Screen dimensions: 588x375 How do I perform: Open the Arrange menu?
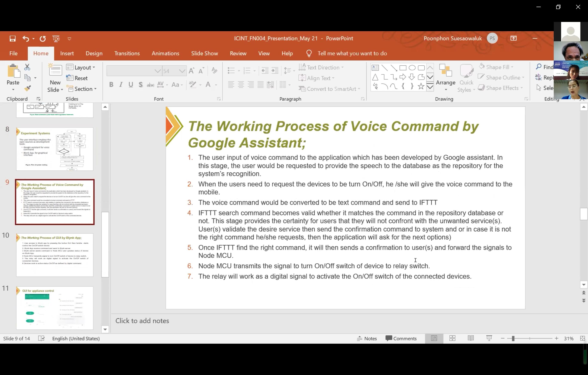click(x=446, y=78)
